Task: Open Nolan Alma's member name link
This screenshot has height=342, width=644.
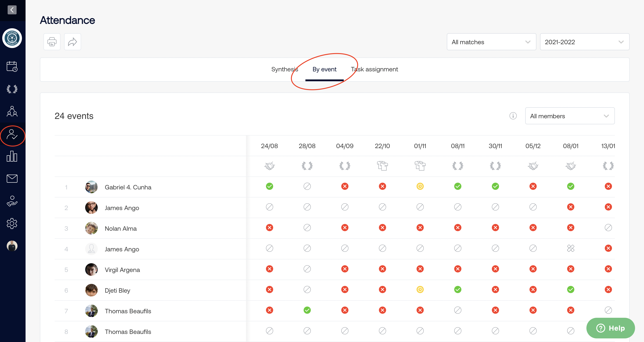Action: click(121, 229)
